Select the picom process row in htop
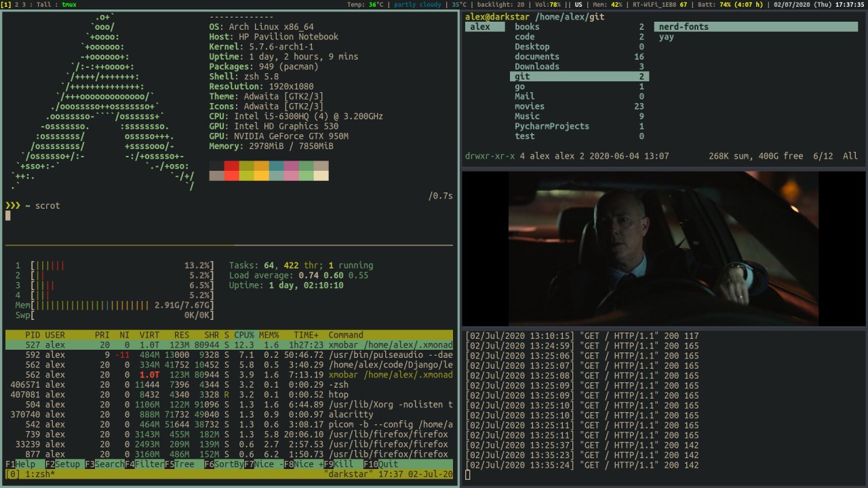This screenshot has height=488, width=868. [x=229, y=424]
